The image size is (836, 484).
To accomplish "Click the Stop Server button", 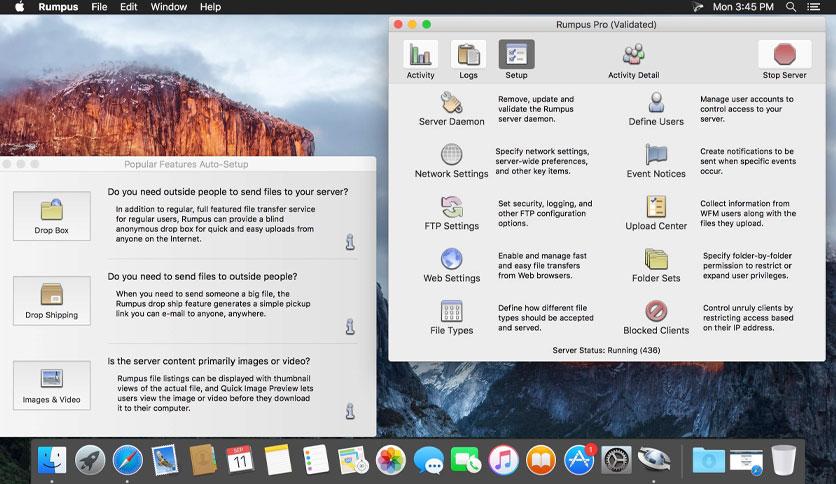I will coord(784,59).
